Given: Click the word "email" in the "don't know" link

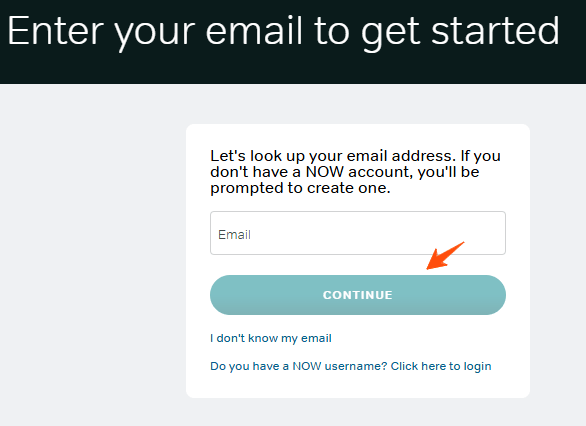Looking at the screenshot, I should 316,338.
